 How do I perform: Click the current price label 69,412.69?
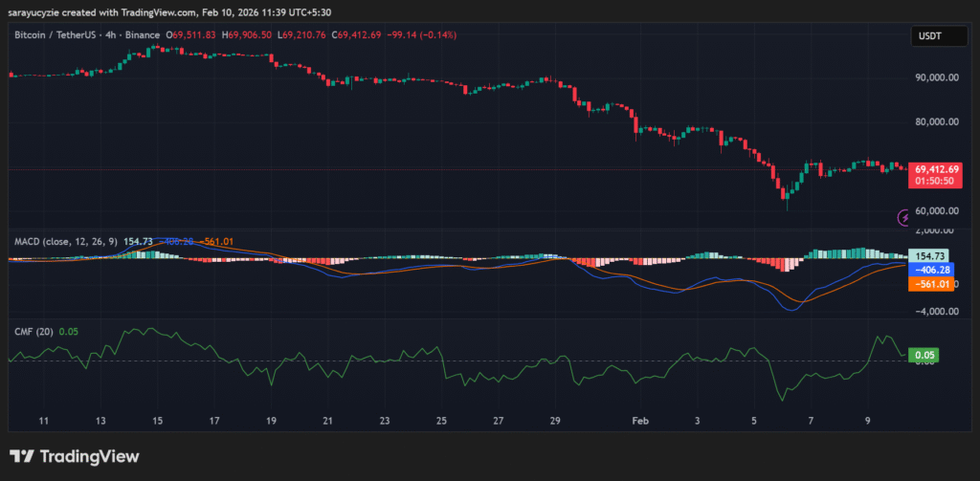[x=937, y=169]
